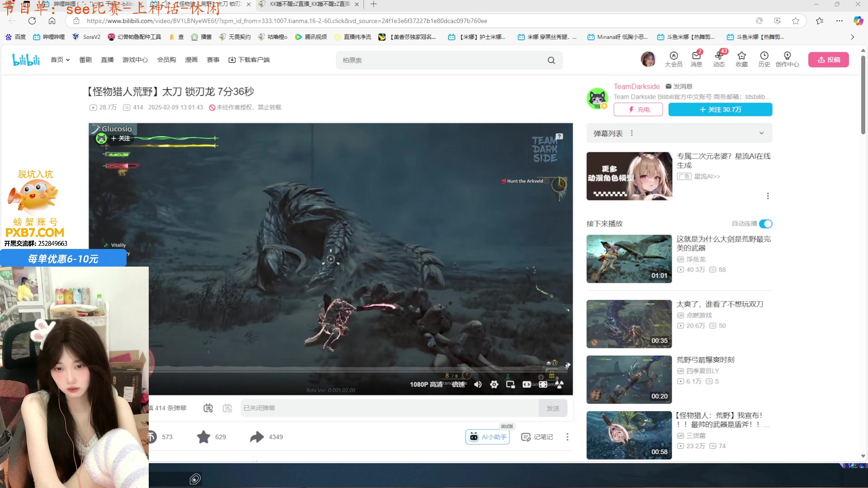868x488 pixels.
Task: Click the browser address bar URL
Action: [287, 21]
